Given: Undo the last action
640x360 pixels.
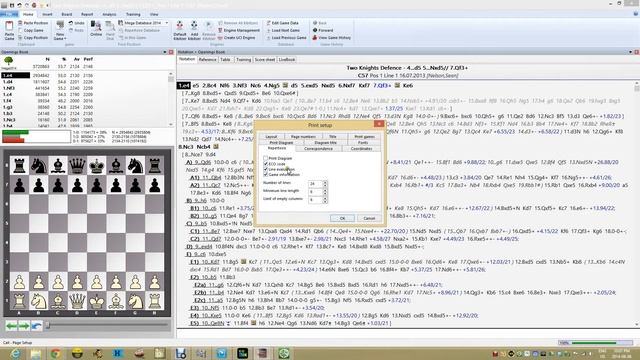Looking at the screenshot, I should [x=76, y=23].
